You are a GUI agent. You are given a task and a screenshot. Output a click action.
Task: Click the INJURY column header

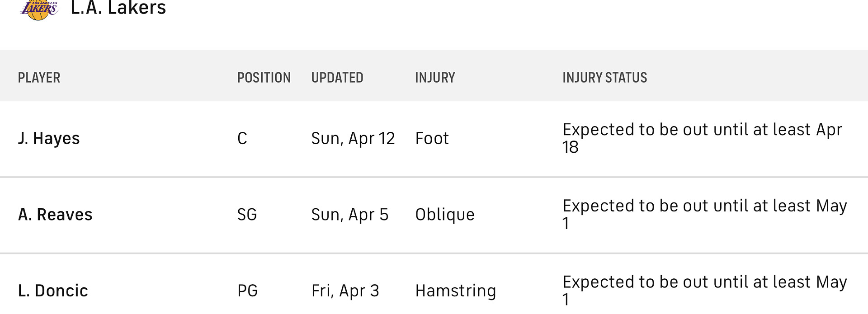coord(435,78)
